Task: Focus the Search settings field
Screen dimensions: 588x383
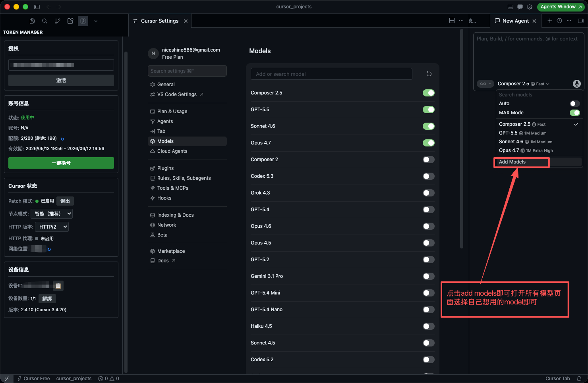Action: 187,71
